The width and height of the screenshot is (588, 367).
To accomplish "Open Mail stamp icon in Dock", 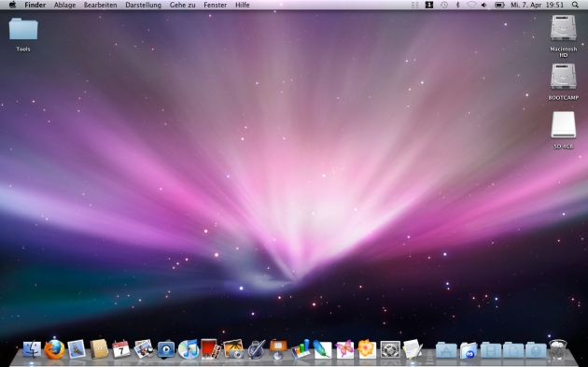I will (x=77, y=349).
